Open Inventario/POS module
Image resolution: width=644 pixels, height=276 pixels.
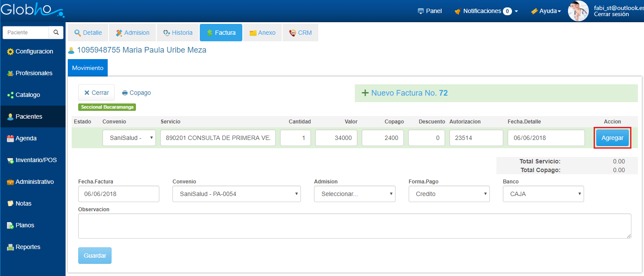[x=35, y=160]
